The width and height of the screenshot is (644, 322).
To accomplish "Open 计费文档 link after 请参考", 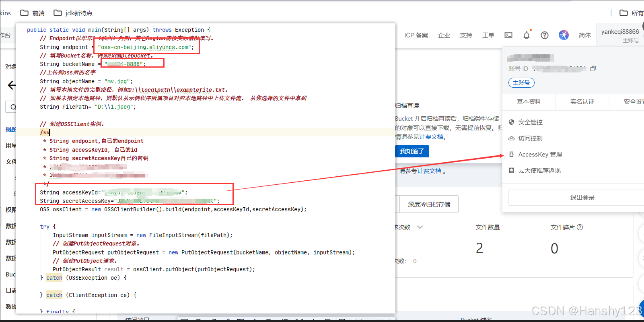I will 429,171.
